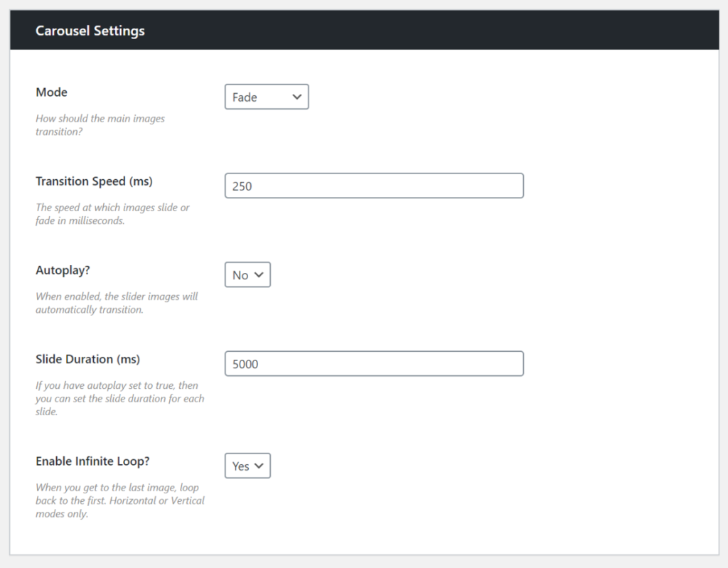Select the Slide Duration value 5000
The width and height of the screenshot is (728, 568).
373,363
